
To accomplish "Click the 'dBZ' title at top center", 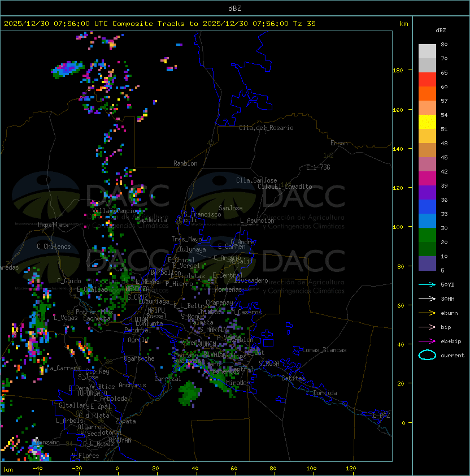I will pyautogui.click(x=235, y=8).
